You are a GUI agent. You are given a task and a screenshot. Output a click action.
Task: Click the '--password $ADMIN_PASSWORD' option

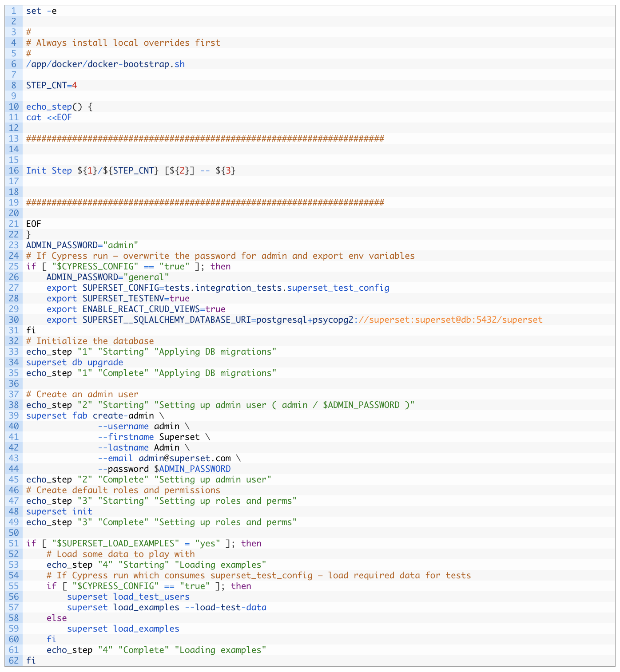click(x=164, y=469)
